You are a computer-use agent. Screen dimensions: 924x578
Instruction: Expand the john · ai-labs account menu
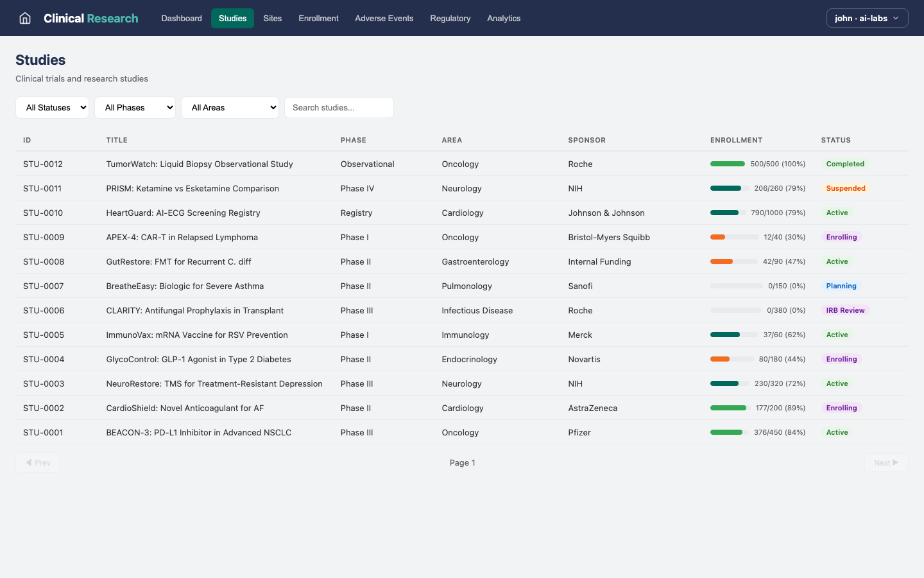[x=866, y=18]
